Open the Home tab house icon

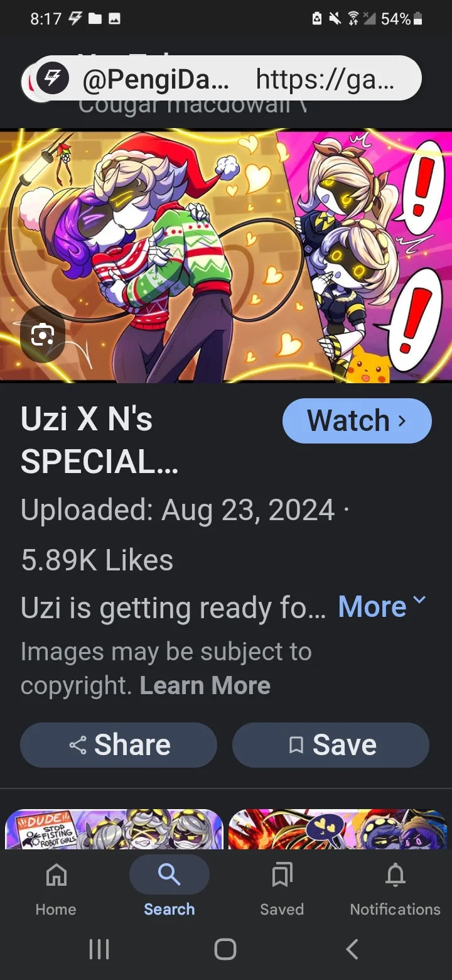point(56,874)
